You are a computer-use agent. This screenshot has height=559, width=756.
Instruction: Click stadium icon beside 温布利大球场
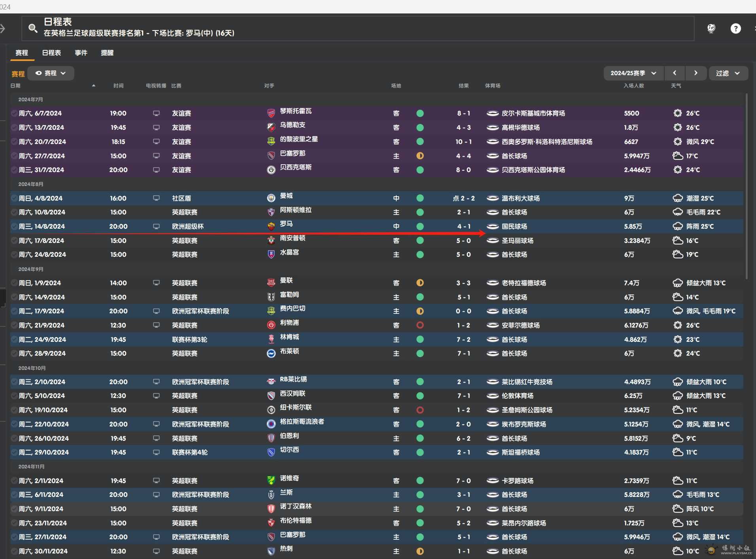point(492,198)
